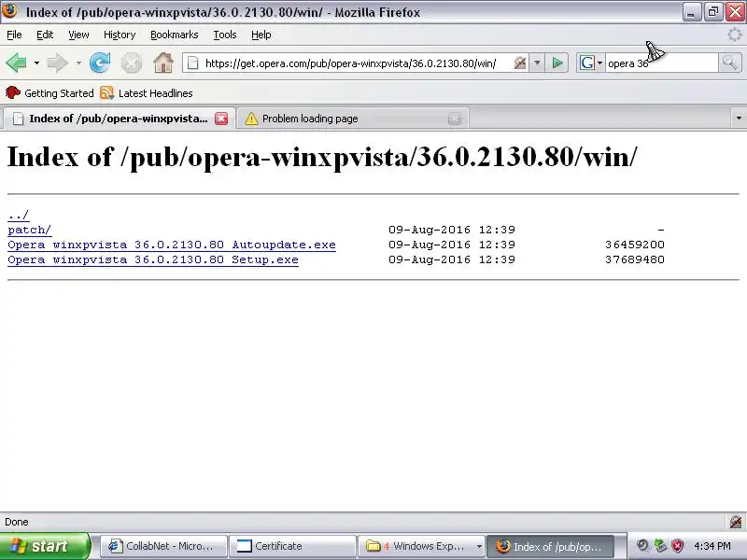Close the Index of /pub tab

(221, 119)
